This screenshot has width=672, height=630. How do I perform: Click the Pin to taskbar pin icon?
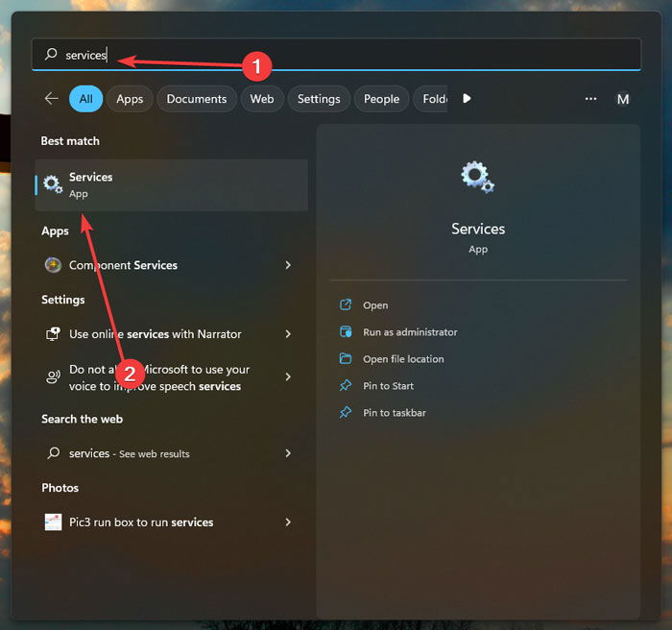[x=346, y=413]
